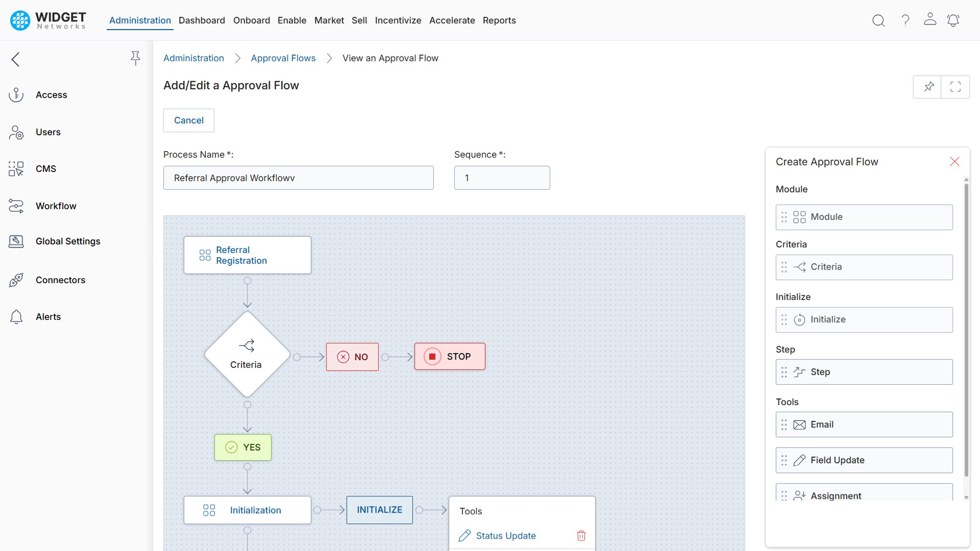Expand the Administration breadcrumb chevron

pos(237,58)
